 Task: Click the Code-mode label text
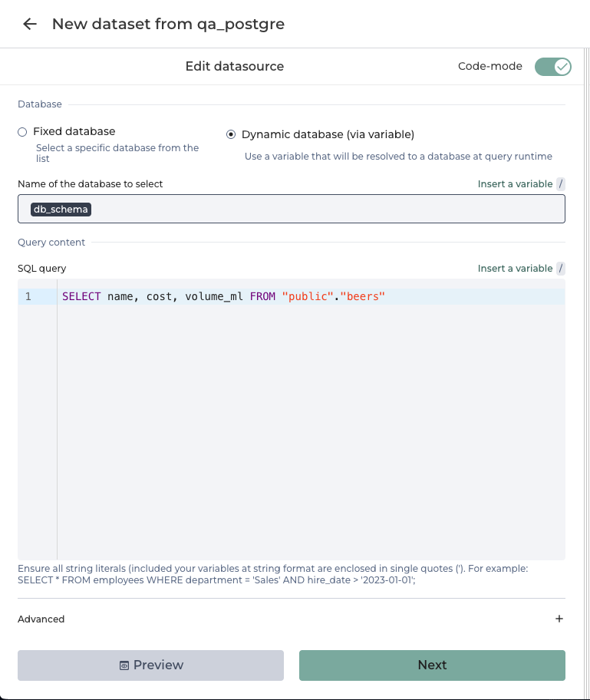(x=489, y=66)
